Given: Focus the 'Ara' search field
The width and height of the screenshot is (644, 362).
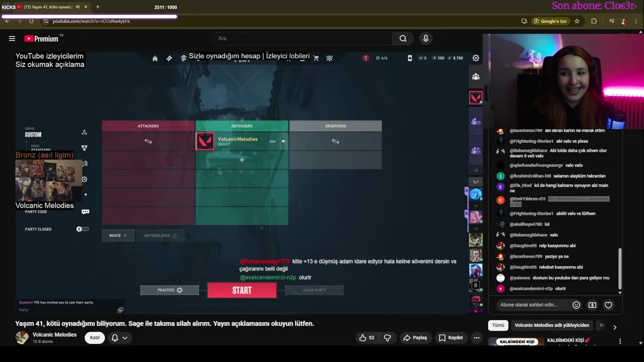Looking at the screenshot, I should point(302,39).
